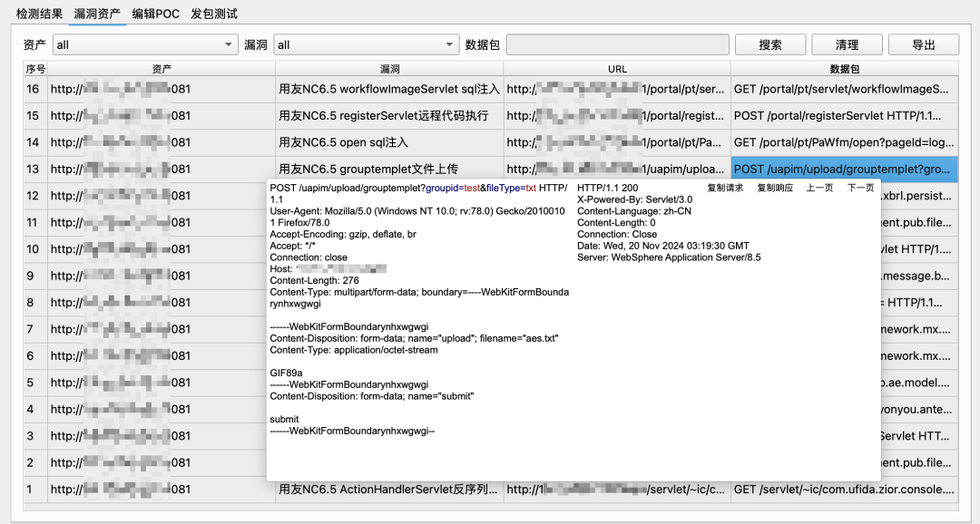Click the Content-Length: 276 request line
The image size is (980, 524).
tap(314, 280)
